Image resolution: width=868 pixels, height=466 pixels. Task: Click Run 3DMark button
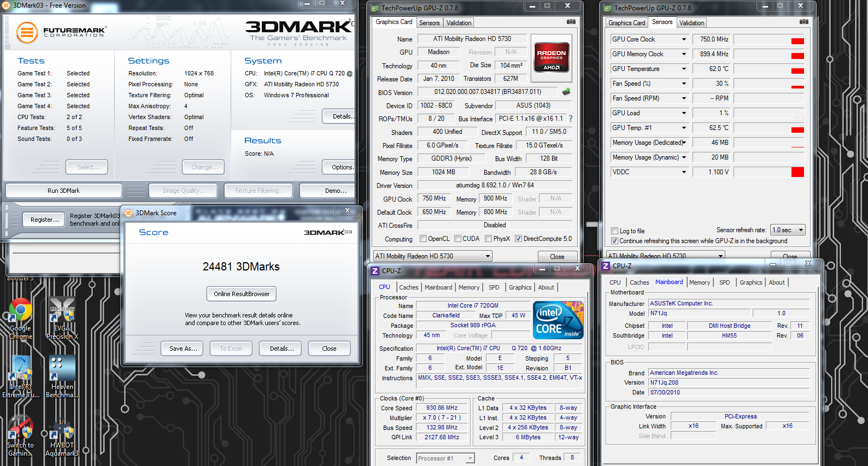click(x=63, y=191)
